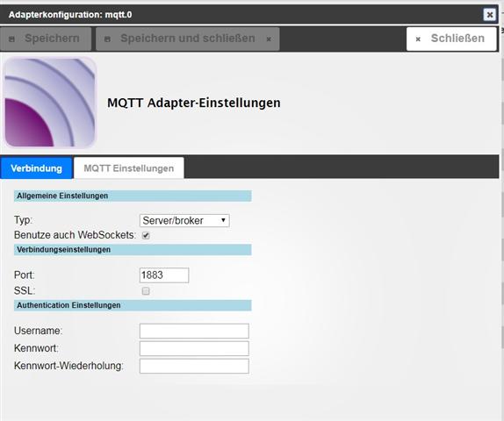The height and width of the screenshot is (421, 504).
Task: Click the Speichern button
Action: [x=46, y=39]
